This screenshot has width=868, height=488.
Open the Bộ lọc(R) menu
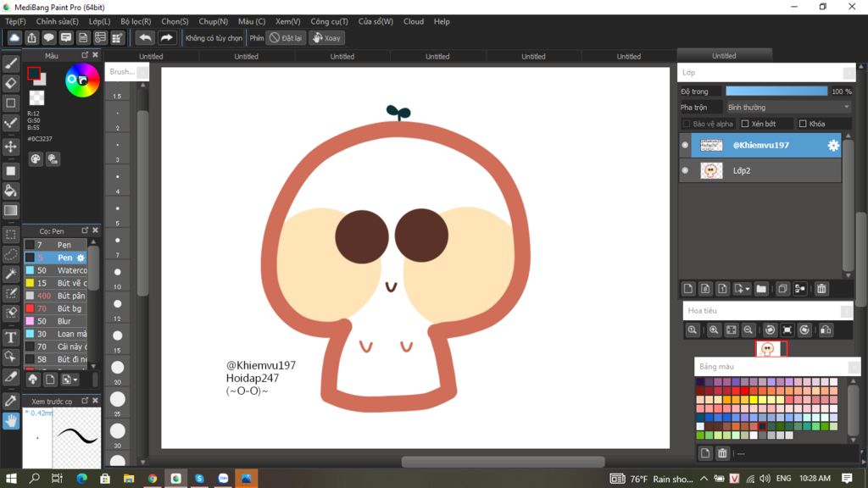(136, 21)
